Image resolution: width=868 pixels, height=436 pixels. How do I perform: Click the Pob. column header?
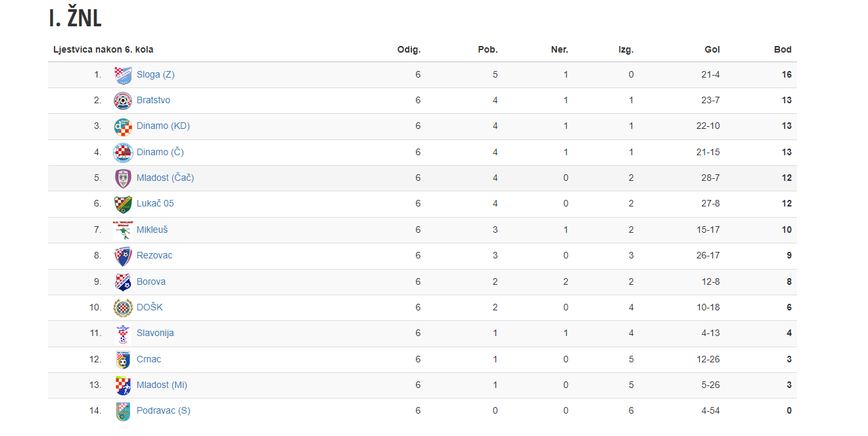[488, 49]
